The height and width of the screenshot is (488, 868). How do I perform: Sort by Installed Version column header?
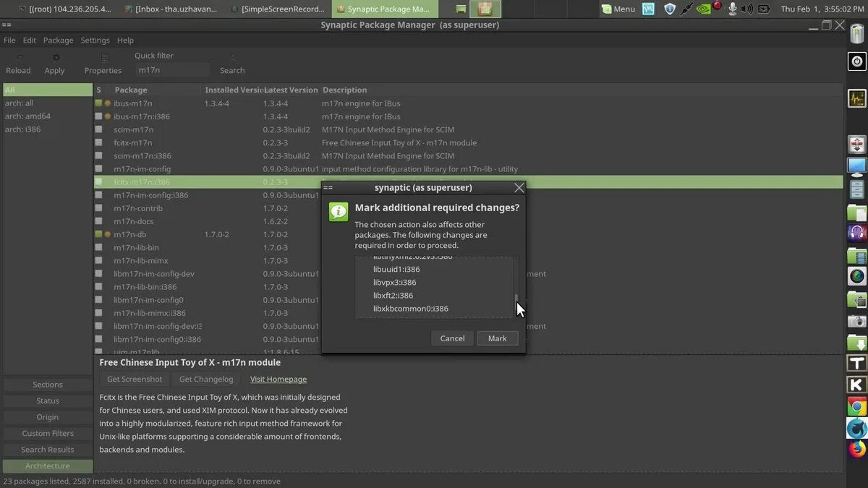[232, 90]
